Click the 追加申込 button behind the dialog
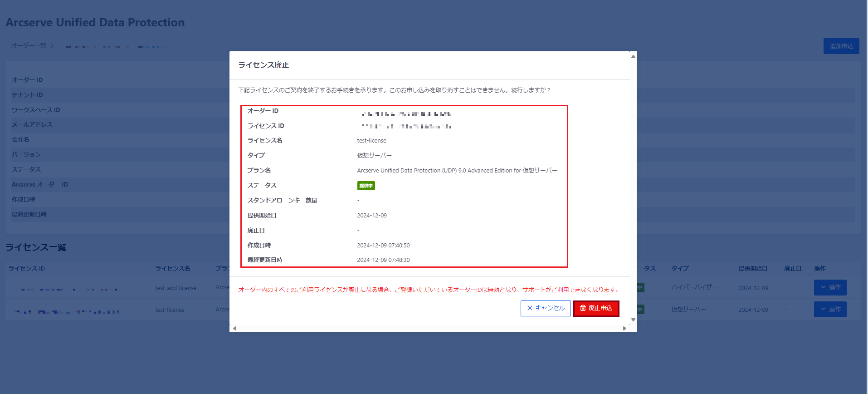The image size is (868, 394). coord(841,46)
